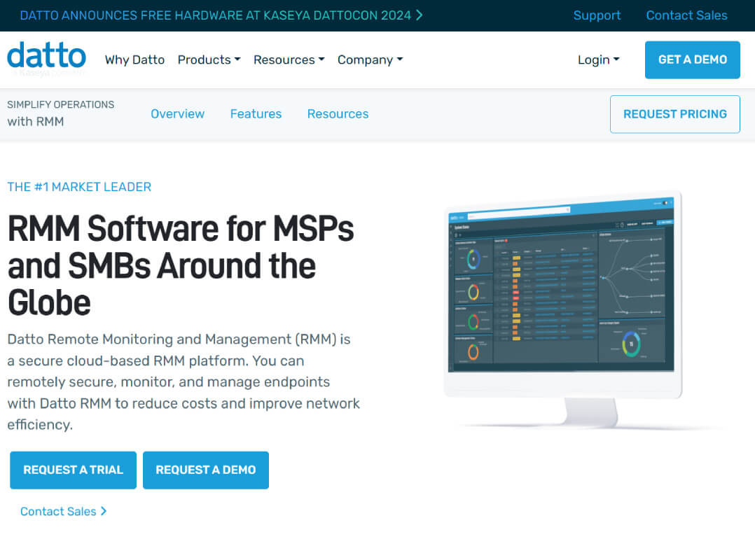Screen dimensions: 755x560
Task: Click the 'THE #1 MARKET LEADER' text
Action: click(79, 187)
